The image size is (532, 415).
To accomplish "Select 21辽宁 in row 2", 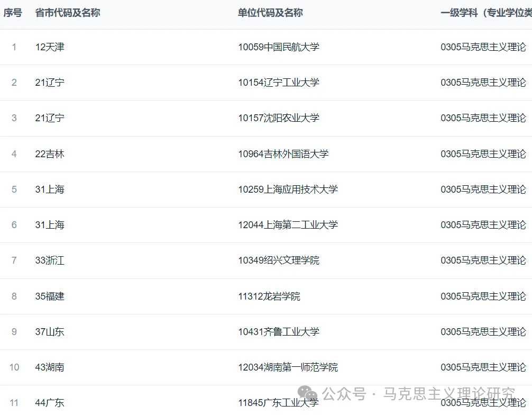I will click(50, 83).
